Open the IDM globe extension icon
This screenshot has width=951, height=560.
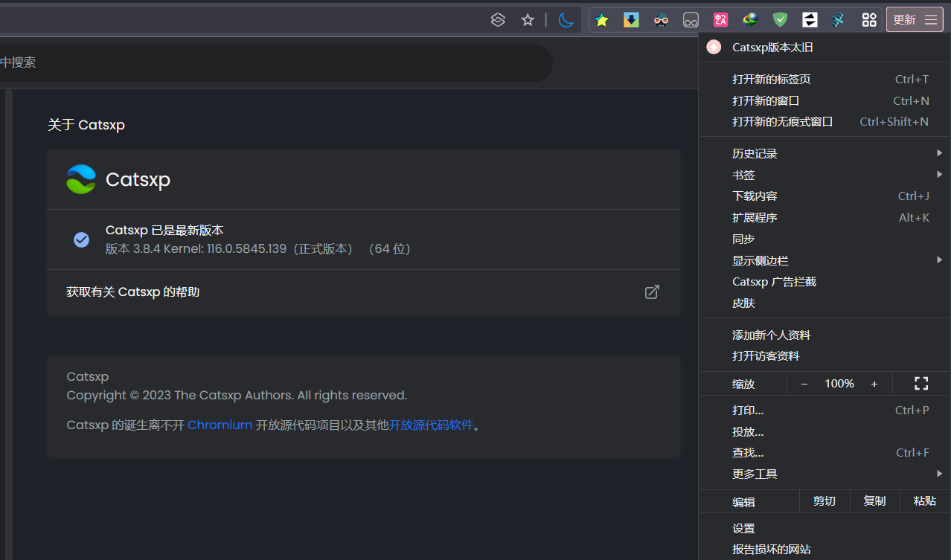(x=750, y=20)
